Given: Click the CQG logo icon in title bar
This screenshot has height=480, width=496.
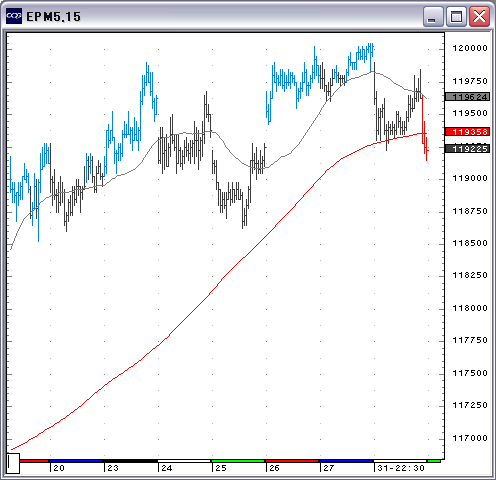Looking at the screenshot, I should click(14, 16).
